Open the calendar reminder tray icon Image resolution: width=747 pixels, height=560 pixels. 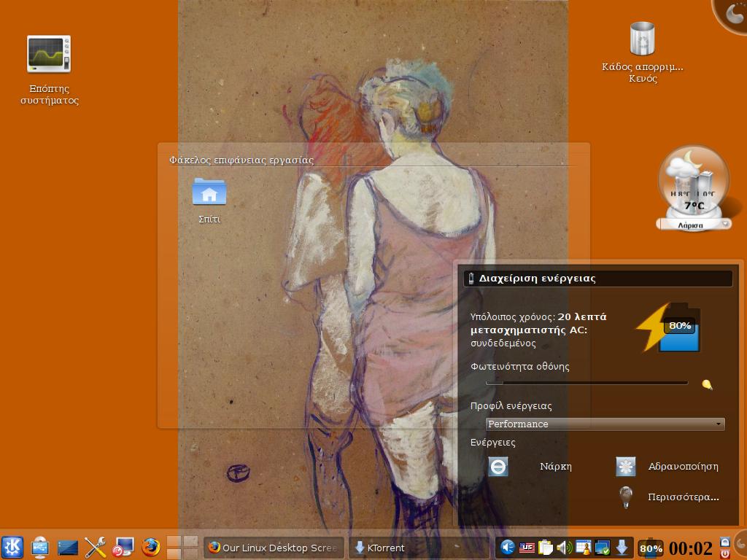(x=583, y=548)
